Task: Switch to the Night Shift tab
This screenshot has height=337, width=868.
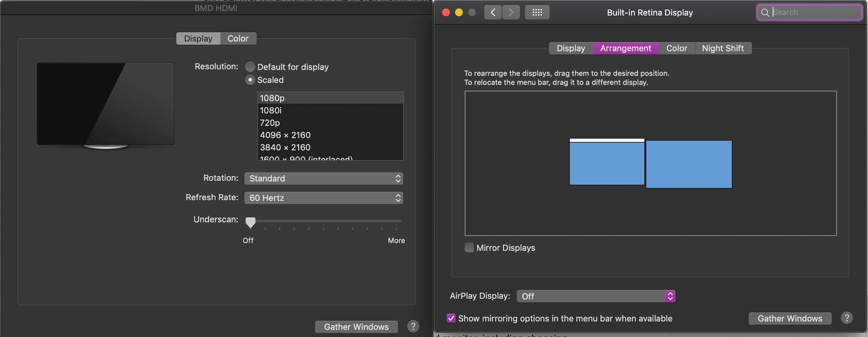Action: point(723,48)
